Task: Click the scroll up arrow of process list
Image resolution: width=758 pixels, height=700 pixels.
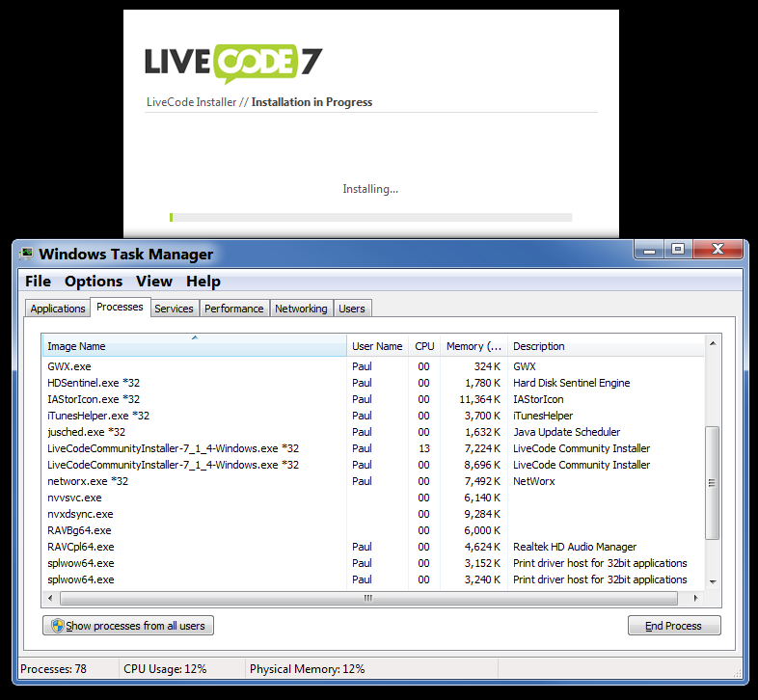Action: pos(713,343)
